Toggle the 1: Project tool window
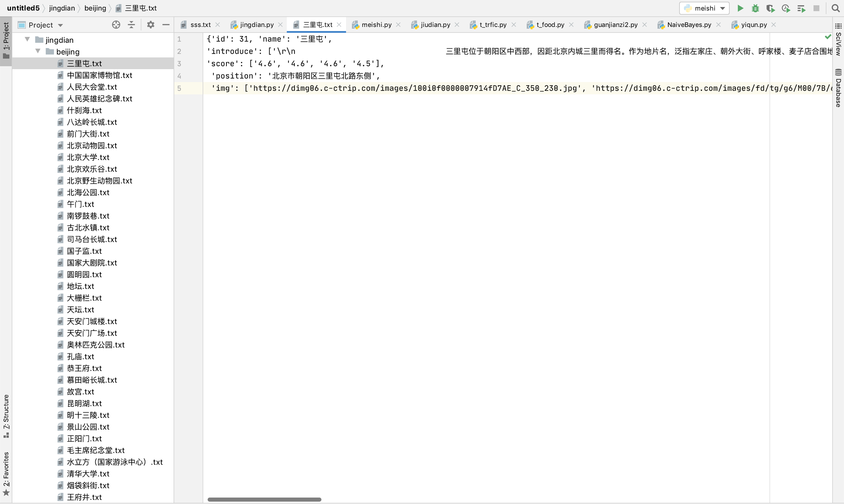 (6, 41)
